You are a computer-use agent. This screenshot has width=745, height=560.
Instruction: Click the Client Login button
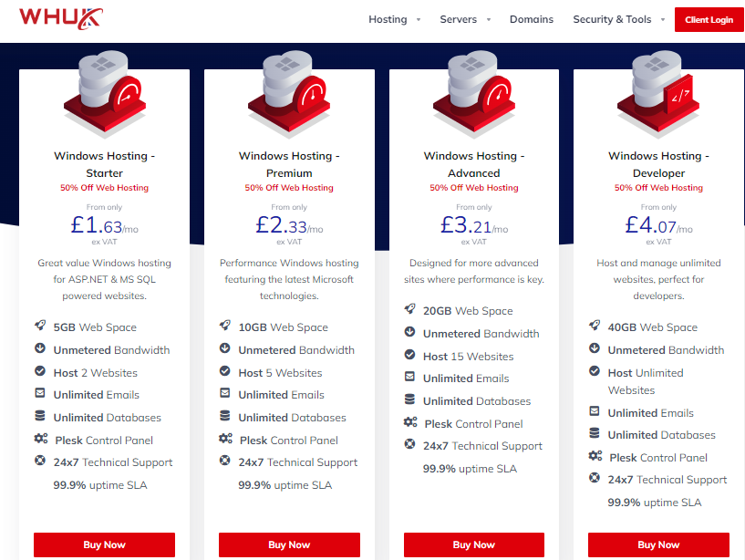coord(709,20)
